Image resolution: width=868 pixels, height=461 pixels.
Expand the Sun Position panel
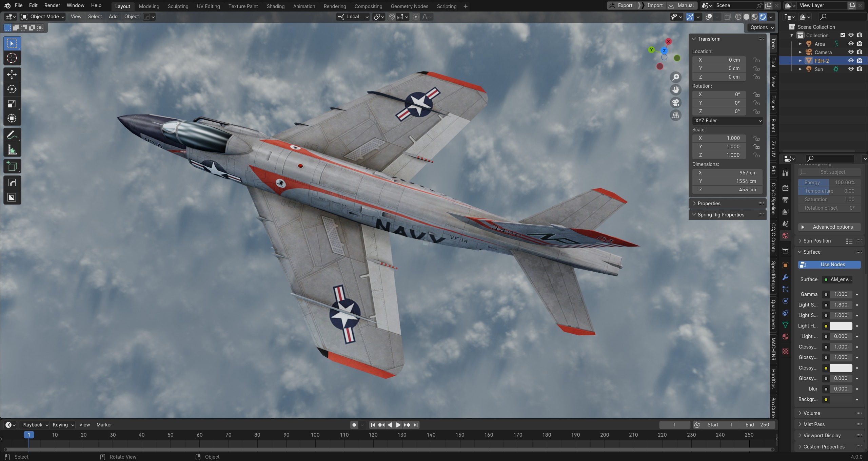[x=817, y=241]
